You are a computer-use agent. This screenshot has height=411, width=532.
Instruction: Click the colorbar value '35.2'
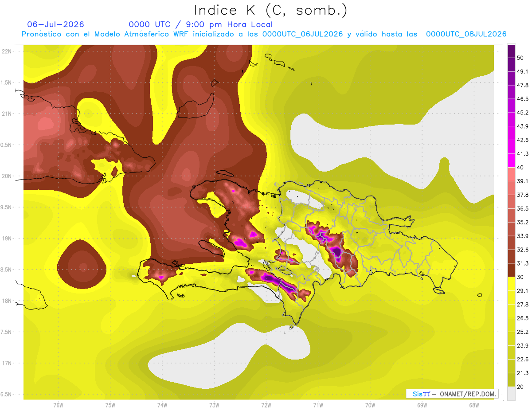click(x=522, y=222)
